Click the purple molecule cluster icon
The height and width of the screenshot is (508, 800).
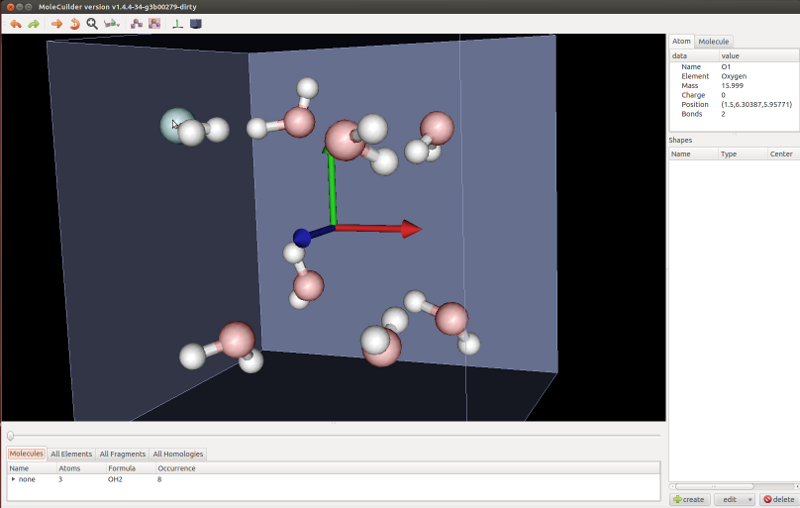pyautogui.click(x=136, y=23)
